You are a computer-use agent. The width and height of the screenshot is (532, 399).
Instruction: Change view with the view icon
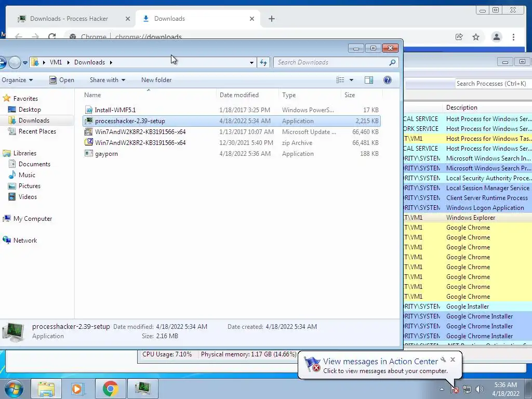[340, 79]
